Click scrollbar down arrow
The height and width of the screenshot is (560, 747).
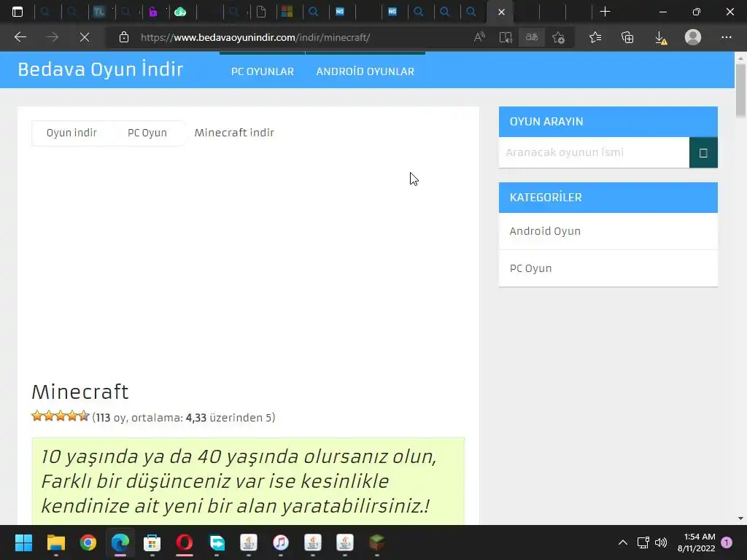[x=740, y=518]
